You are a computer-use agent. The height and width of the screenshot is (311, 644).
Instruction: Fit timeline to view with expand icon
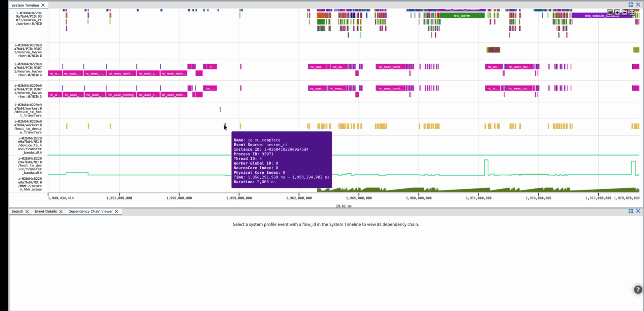[x=632, y=12]
